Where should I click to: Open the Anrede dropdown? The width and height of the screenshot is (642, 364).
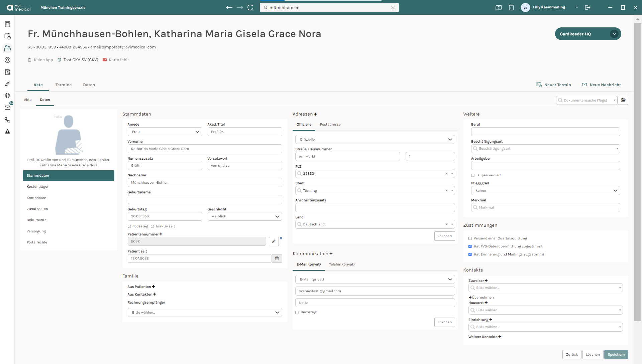[x=165, y=132]
